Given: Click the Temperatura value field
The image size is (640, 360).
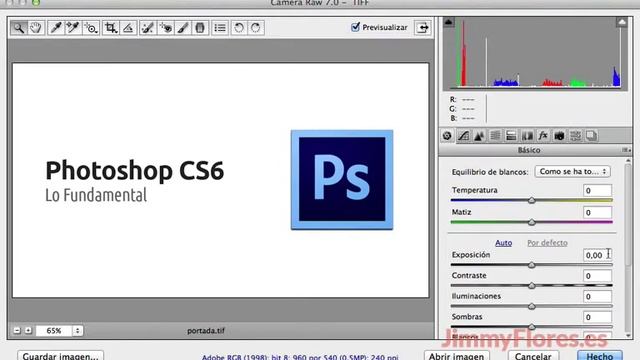Looking at the screenshot, I should click(x=597, y=191).
